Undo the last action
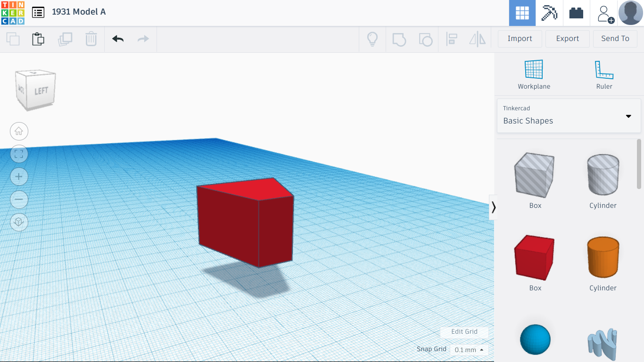 click(x=117, y=39)
